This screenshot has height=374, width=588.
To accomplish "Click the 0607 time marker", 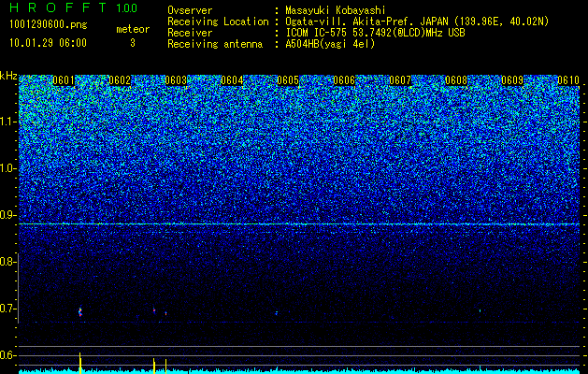I will click(x=400, y=80).
